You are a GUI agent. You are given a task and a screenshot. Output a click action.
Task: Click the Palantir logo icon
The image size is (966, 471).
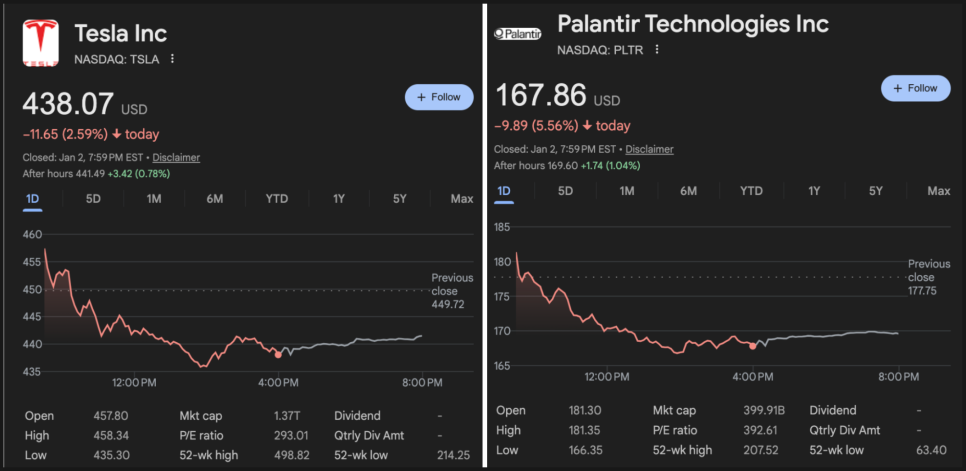pos(518,34)
